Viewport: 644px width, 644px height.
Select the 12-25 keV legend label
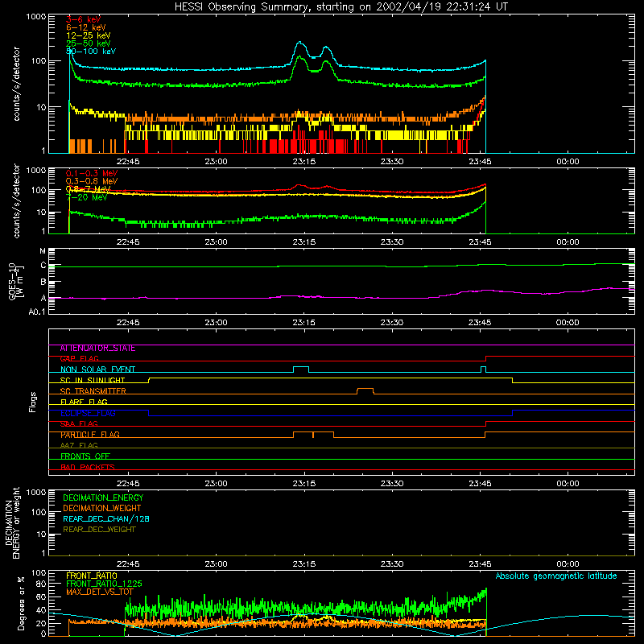[x=89, y=35]
